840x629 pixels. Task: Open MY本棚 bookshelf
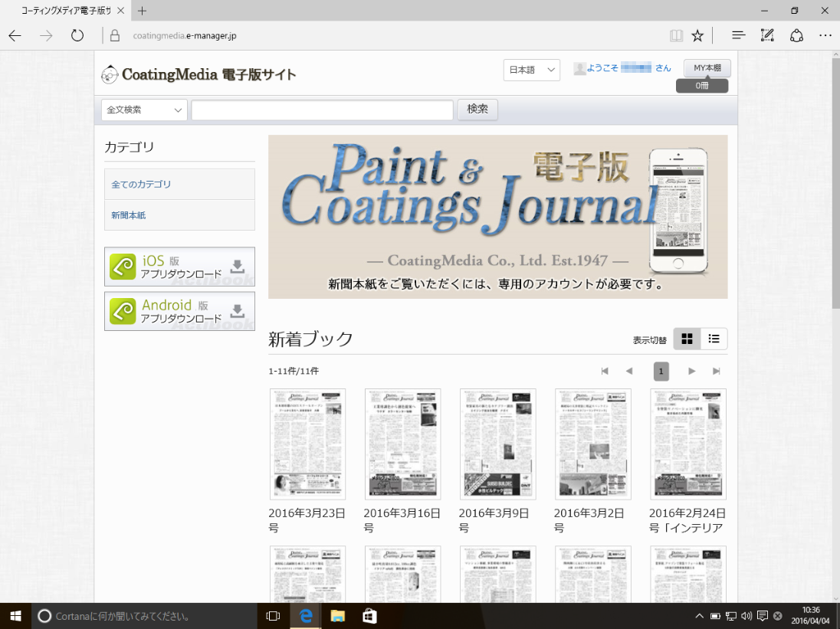click(x=707, y=68)
